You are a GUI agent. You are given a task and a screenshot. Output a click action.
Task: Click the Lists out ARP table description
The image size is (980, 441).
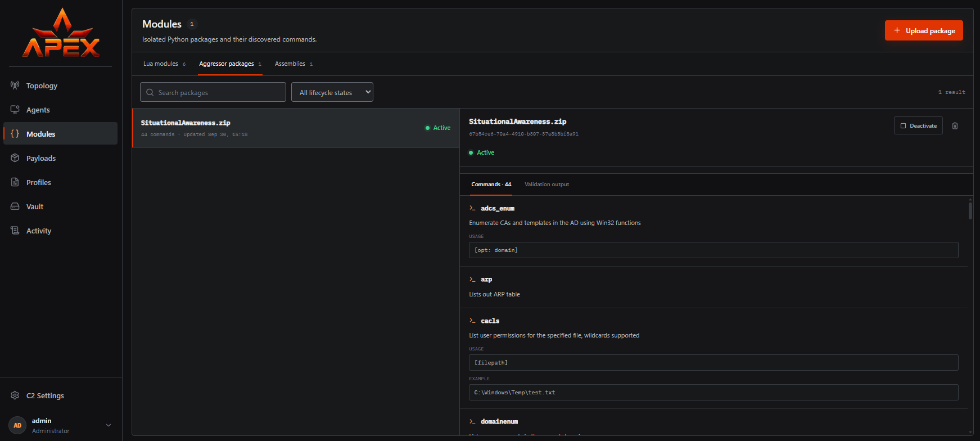pyautogui.click(x=494, y=294)
